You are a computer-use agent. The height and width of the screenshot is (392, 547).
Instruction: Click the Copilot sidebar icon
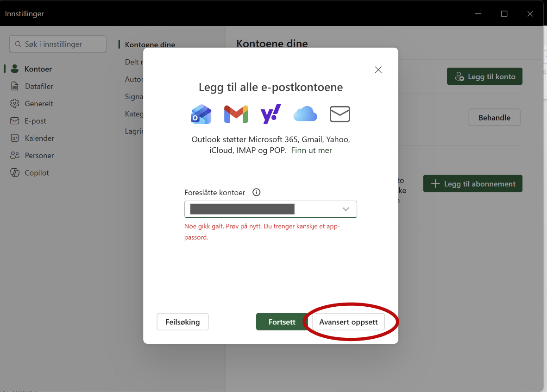click(15, 172)
